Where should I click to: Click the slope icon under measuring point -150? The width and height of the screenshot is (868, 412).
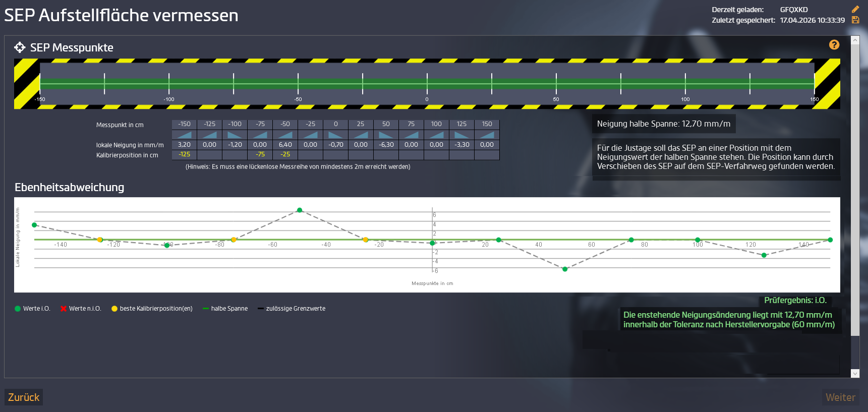pyautogui.click(x=185, y=135)
